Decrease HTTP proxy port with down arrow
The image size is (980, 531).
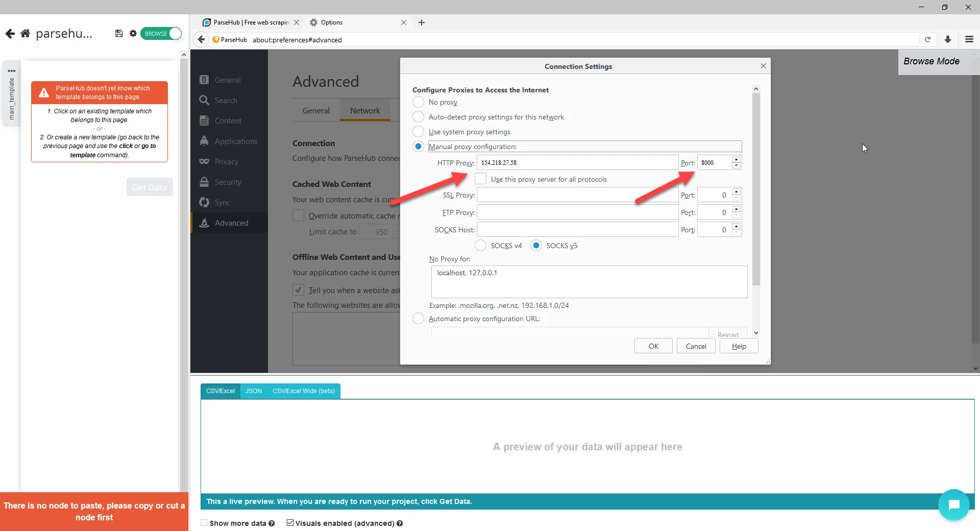pos(736,166)
